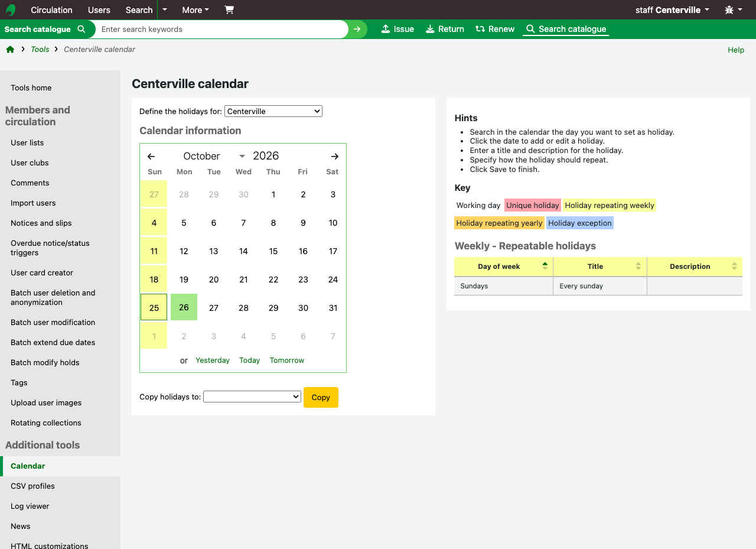Open the staff Centerville account menu
This screenshot has height=549, width=756.
pyautogui.click(x=672, y=10)
